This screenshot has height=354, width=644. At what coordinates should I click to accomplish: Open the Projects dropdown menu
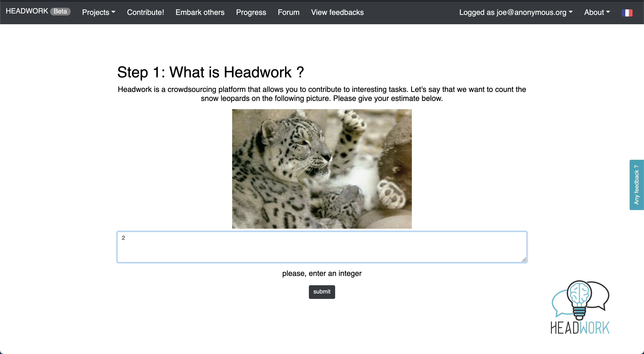pyautogui.click(x=98, y=12)
